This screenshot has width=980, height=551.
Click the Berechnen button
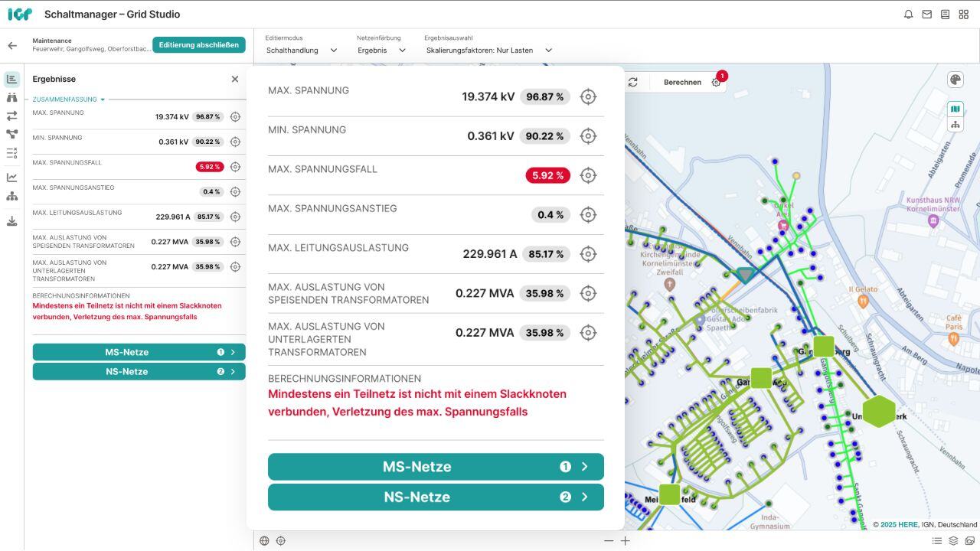682,82
